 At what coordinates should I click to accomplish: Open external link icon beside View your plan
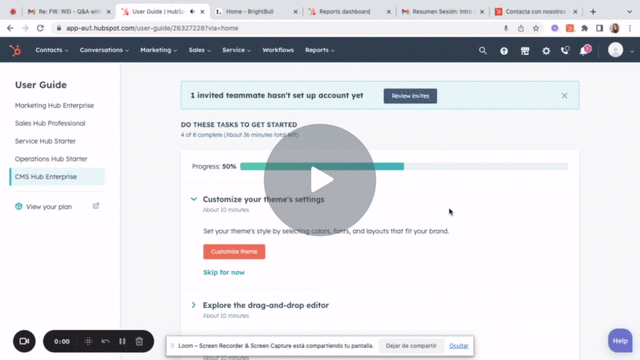(96, 206)
